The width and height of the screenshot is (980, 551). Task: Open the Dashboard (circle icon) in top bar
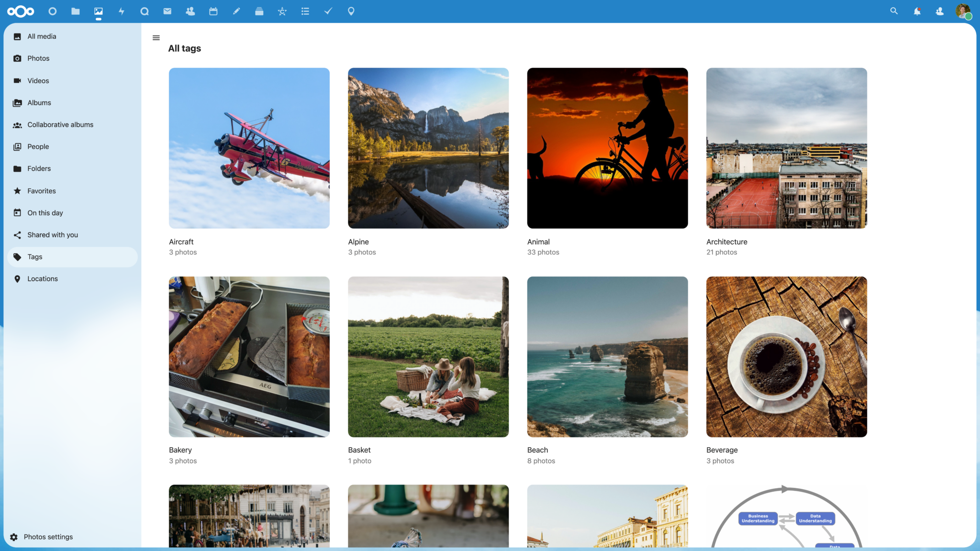point(53,11)
